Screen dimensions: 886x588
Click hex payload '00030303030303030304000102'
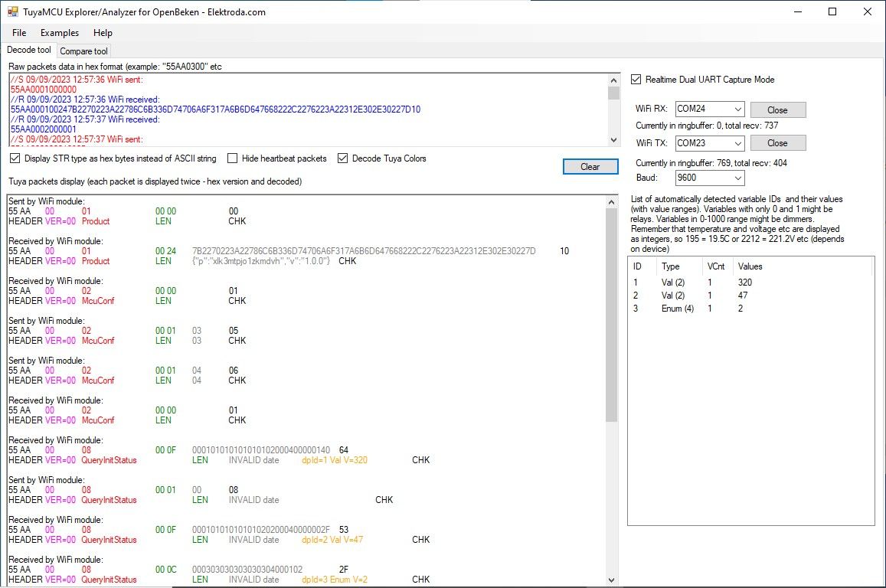pos(247,570)
